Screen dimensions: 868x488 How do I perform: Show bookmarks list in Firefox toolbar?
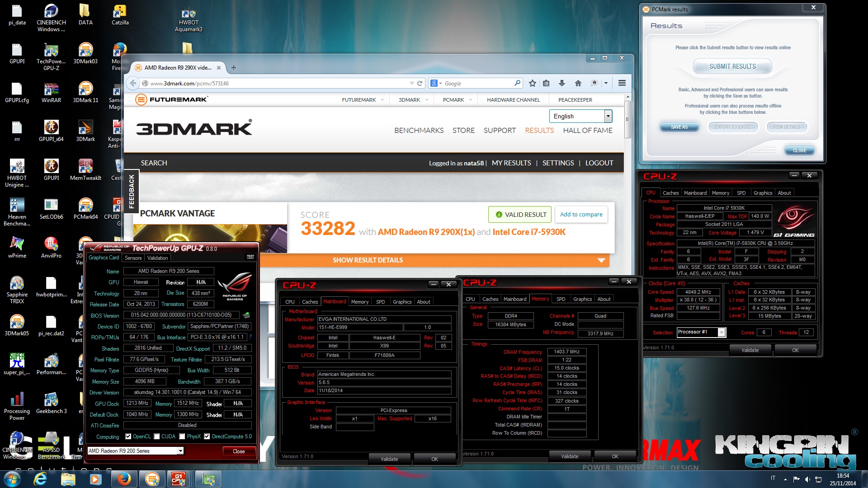tap(546, 83)
